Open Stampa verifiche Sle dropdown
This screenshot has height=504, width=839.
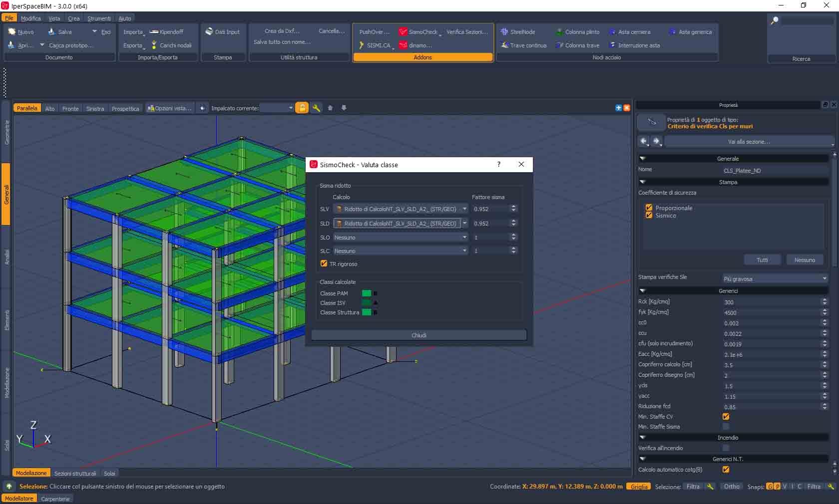coord(775,278)
